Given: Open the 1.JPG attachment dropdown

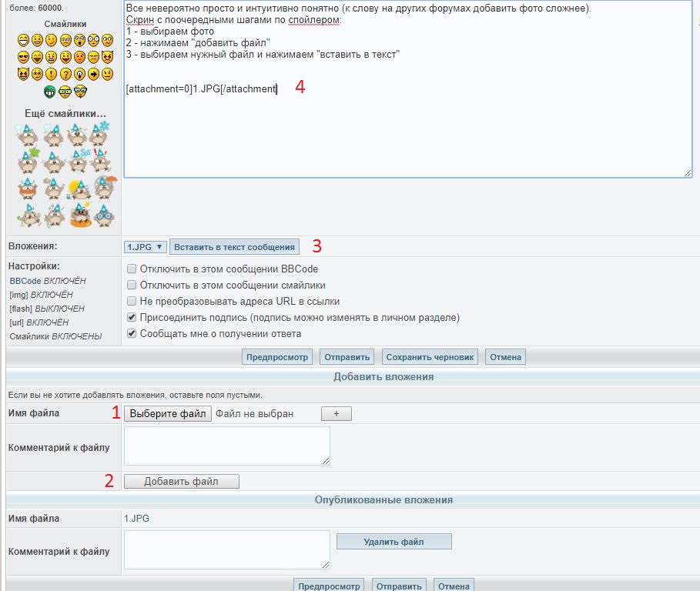Looking at the screenshot, I should (x=145, y=247).
